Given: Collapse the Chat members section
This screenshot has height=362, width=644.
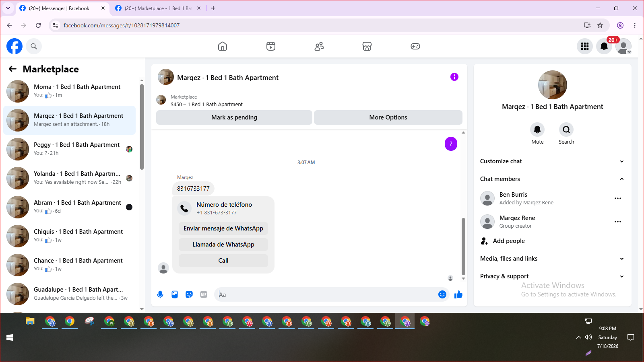Looking at the screenshot, I should tap(552, 179).
